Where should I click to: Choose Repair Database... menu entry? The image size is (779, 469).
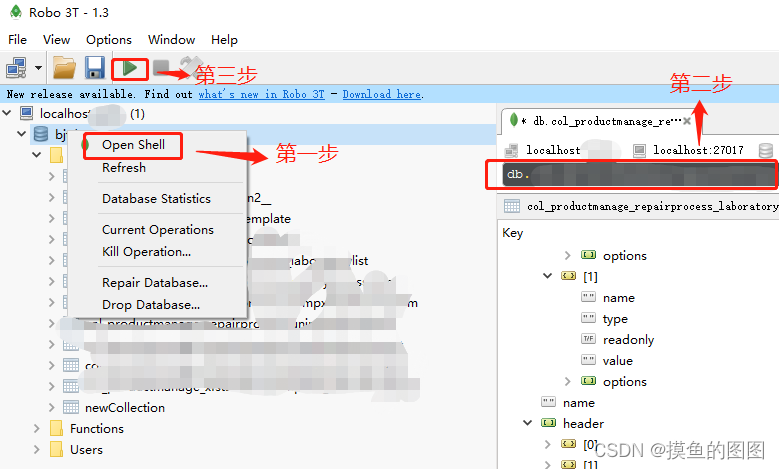[x=155, y=283]
